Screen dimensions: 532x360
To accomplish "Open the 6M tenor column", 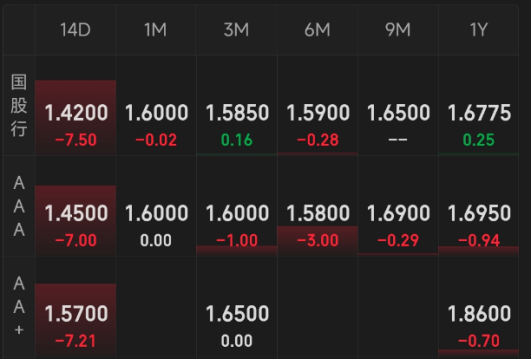I will pos(317,30).
